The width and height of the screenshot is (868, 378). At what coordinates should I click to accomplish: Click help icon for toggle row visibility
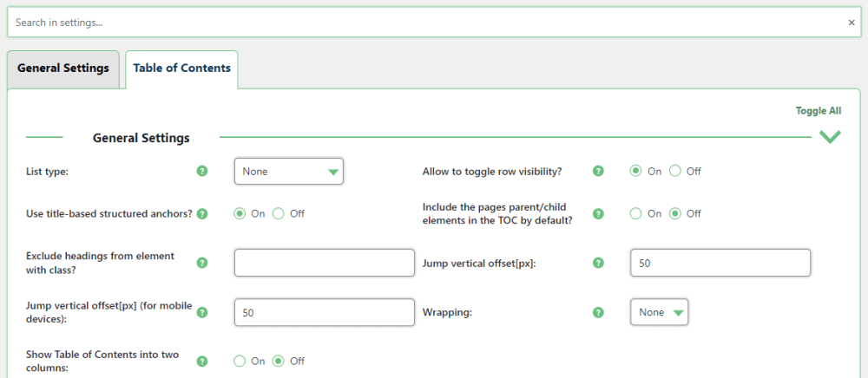(x=598, y=172)
